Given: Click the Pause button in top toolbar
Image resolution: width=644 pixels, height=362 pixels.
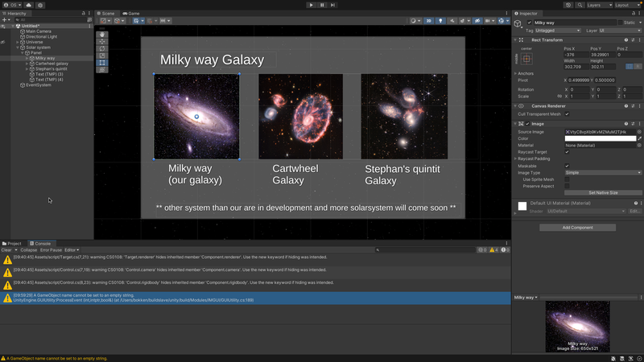Looking at the screenshot, I should coord(322,5).
